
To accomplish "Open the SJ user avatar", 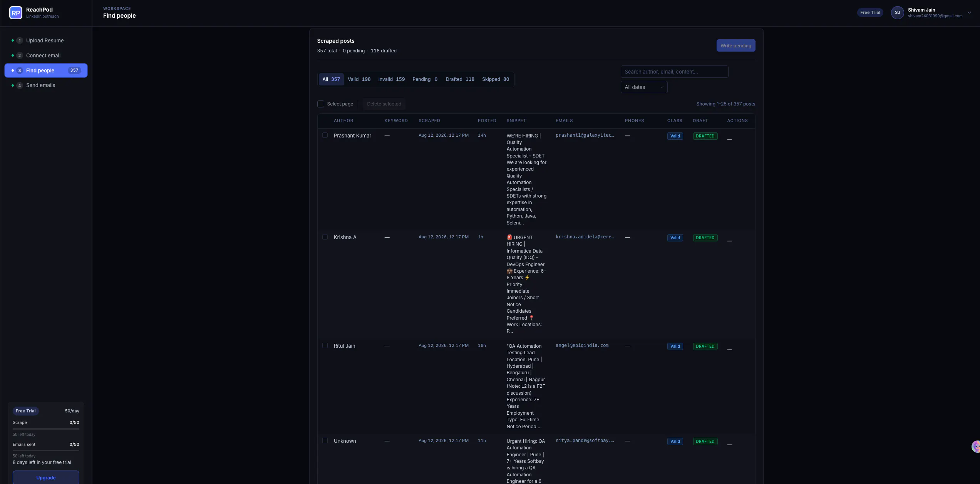I will coord(897,13).
